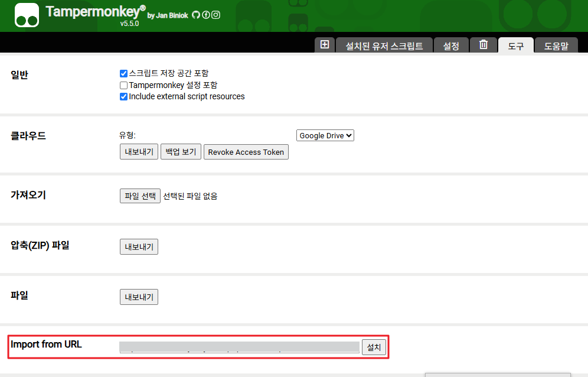Open the new script plus tab

(325, 45)
